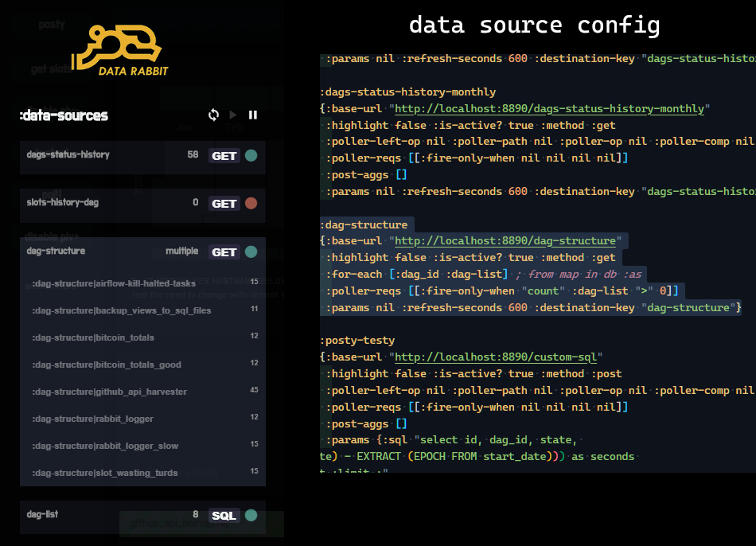
Task: Click the :posty-testy config key
Action: (357, 341)
